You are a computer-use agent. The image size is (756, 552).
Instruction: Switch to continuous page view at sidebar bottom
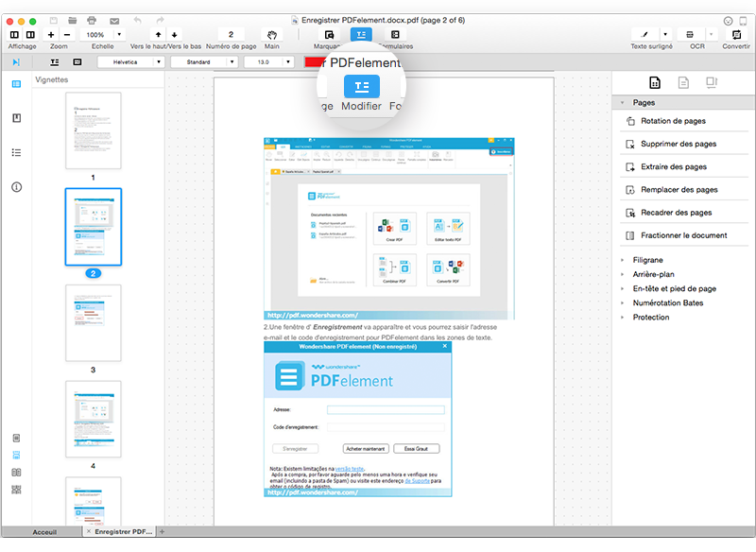pos(16,455)
